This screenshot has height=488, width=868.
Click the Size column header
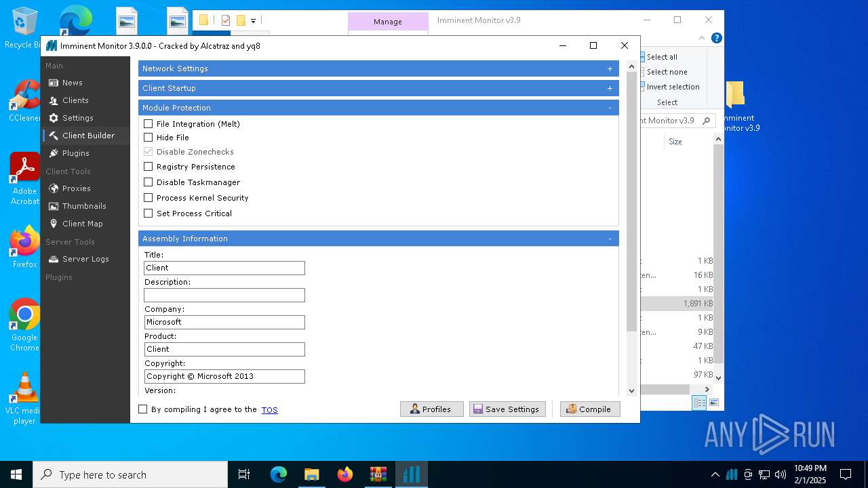675,142
